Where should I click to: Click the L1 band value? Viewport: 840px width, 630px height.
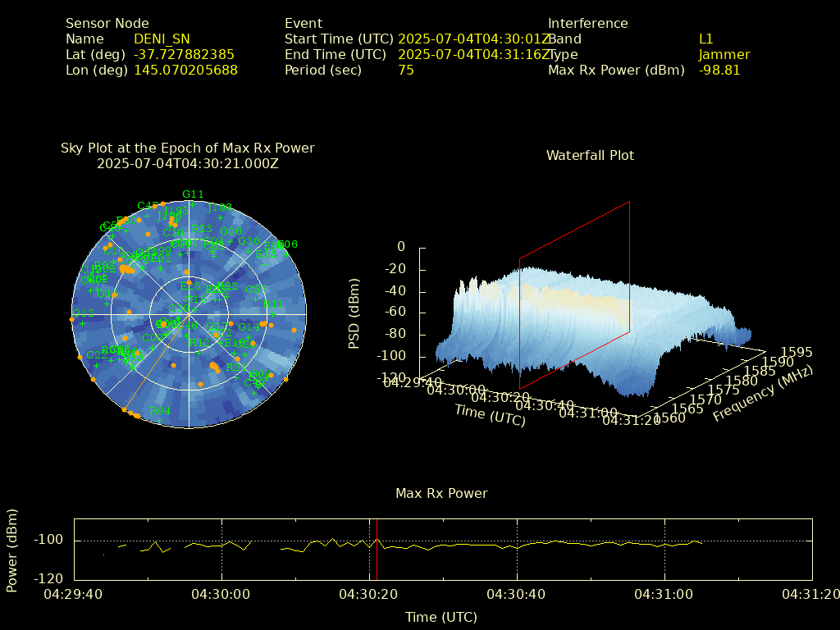coord(705,39)
